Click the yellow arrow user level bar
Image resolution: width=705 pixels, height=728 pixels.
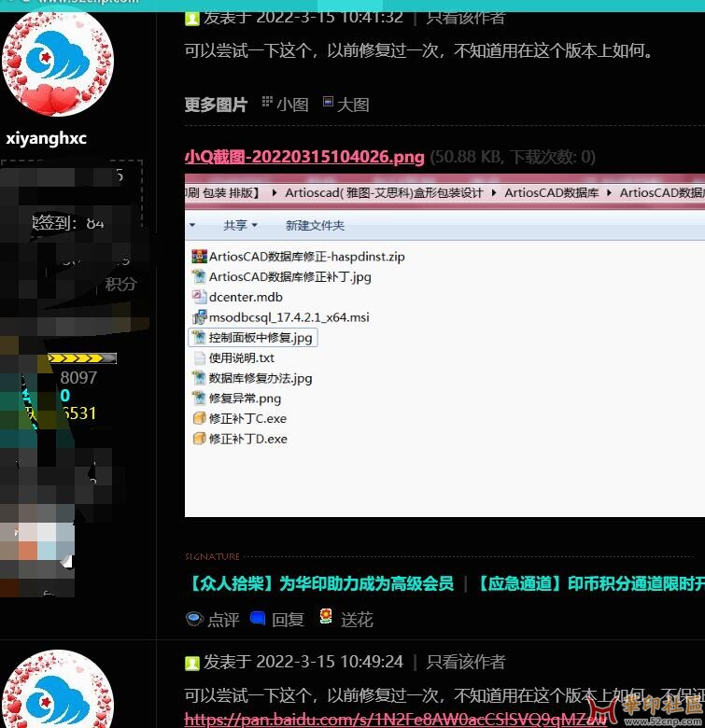82,358
